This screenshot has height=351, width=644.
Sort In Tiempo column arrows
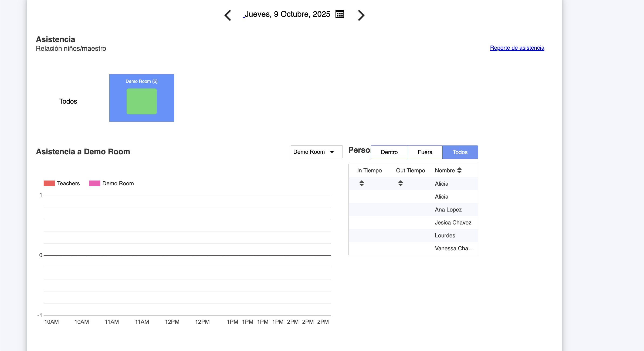pos(362,183)
